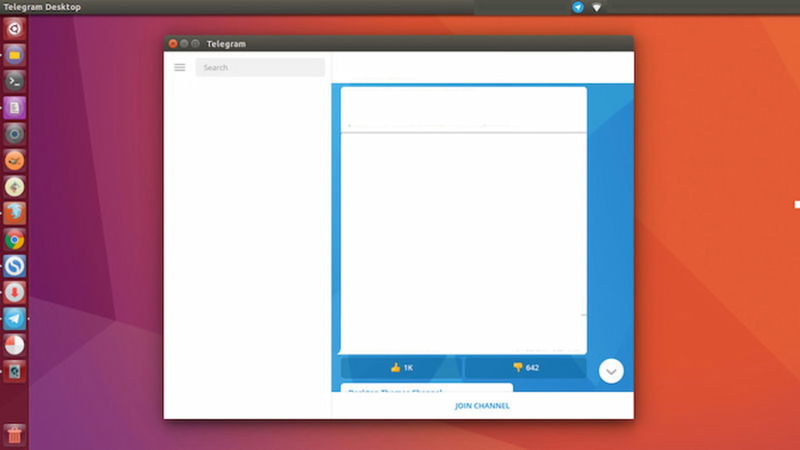Open the network indicator menu in top panel
The image size is (800, 450).
(x=597, y=7)
